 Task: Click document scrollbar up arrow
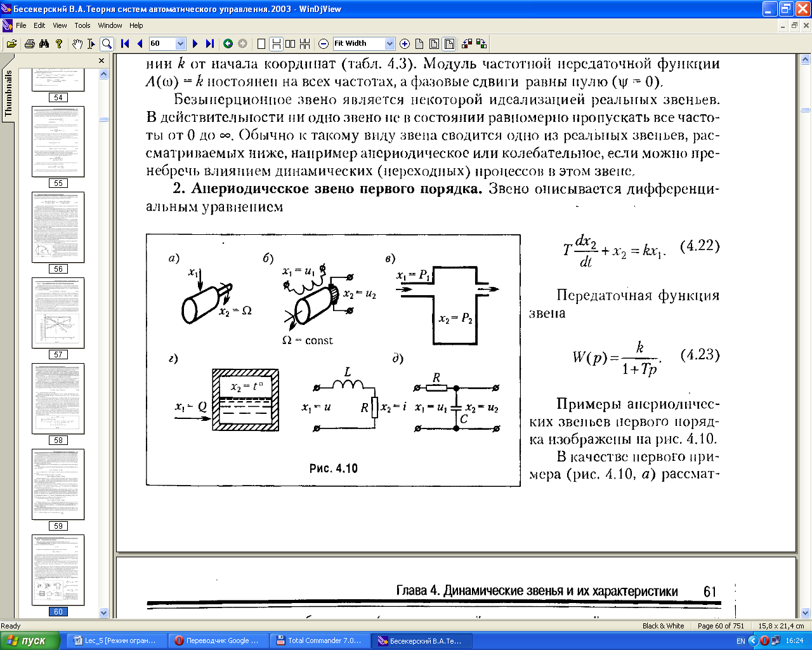coord(806,60)
